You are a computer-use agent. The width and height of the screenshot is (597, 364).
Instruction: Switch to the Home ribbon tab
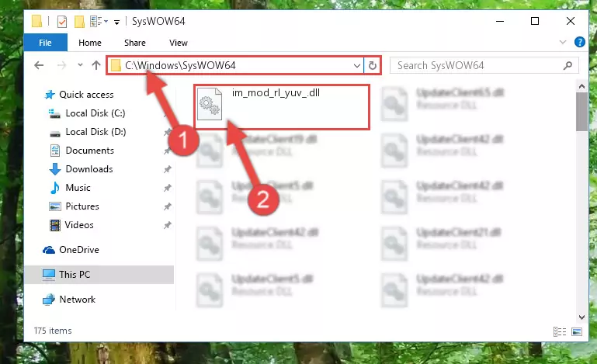pyautogui.click(x=90, y=43)
